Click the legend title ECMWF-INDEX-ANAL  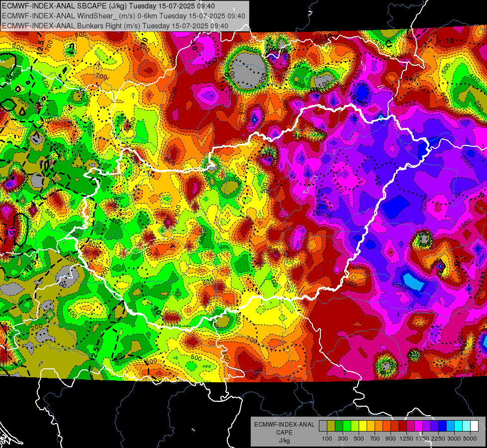tap(285, 425)
